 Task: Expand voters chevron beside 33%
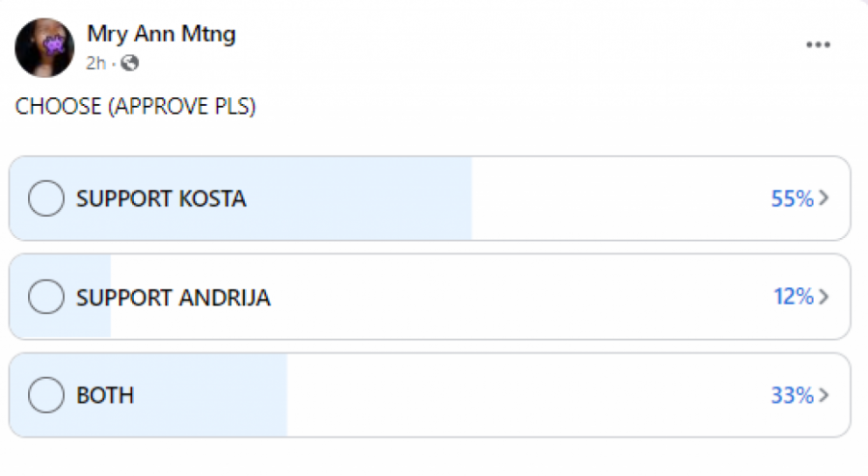click(x=824, y=395)
